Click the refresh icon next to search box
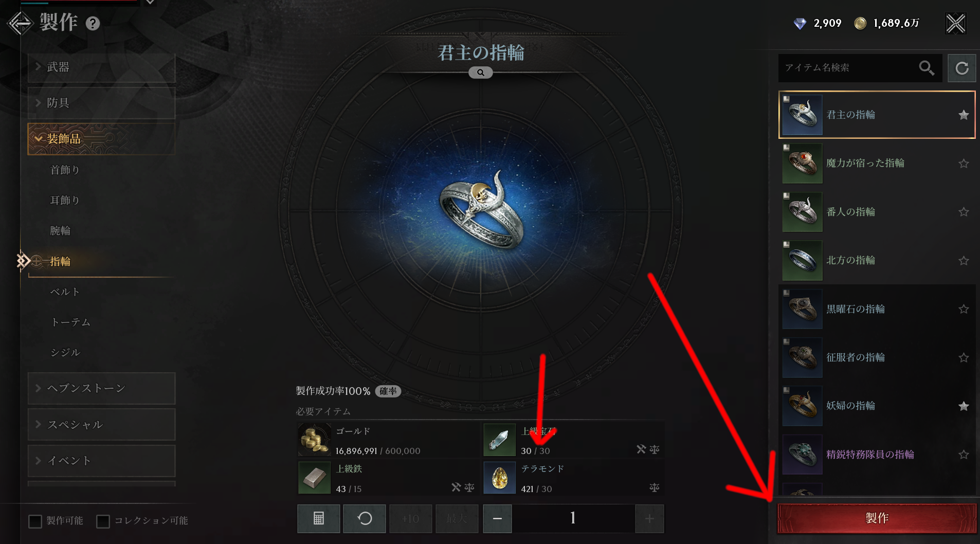980x544 pixels. point(962,68)
